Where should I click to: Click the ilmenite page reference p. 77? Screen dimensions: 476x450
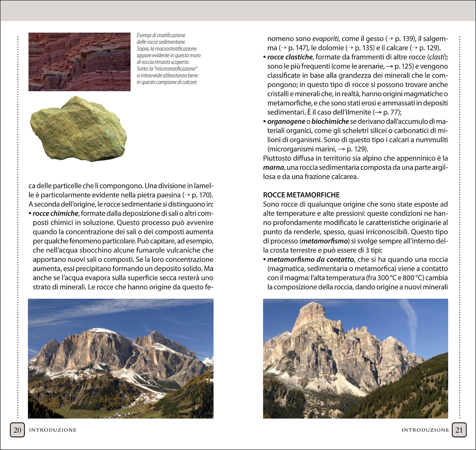(391, 112)
